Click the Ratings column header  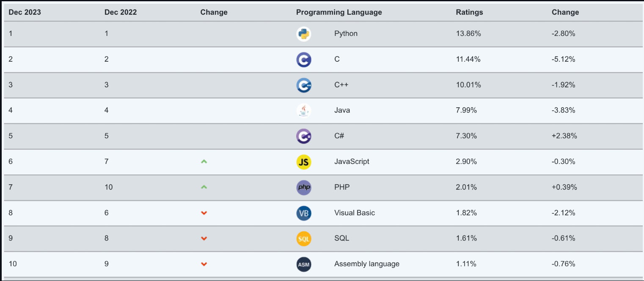[469, 12]
